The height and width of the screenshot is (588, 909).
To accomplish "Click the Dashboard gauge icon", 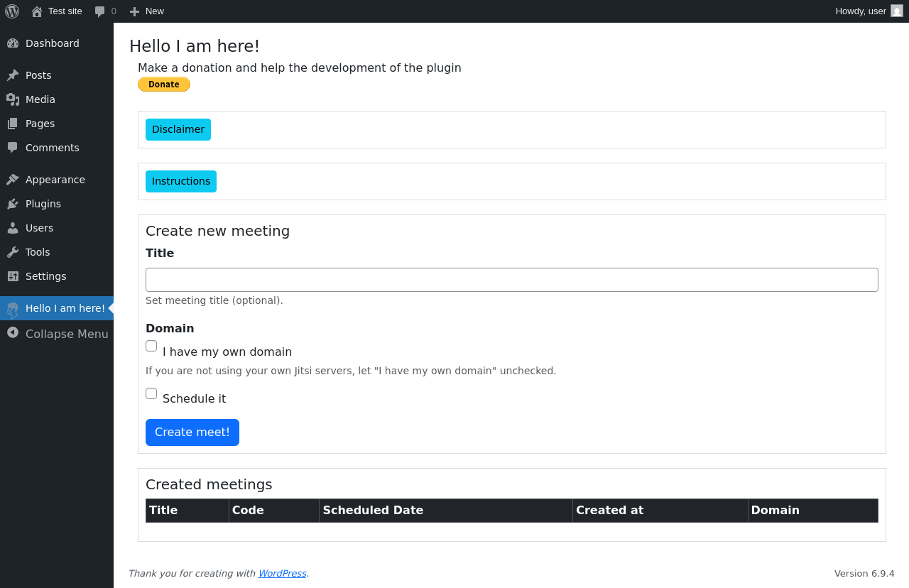I will tap(13, 43).
